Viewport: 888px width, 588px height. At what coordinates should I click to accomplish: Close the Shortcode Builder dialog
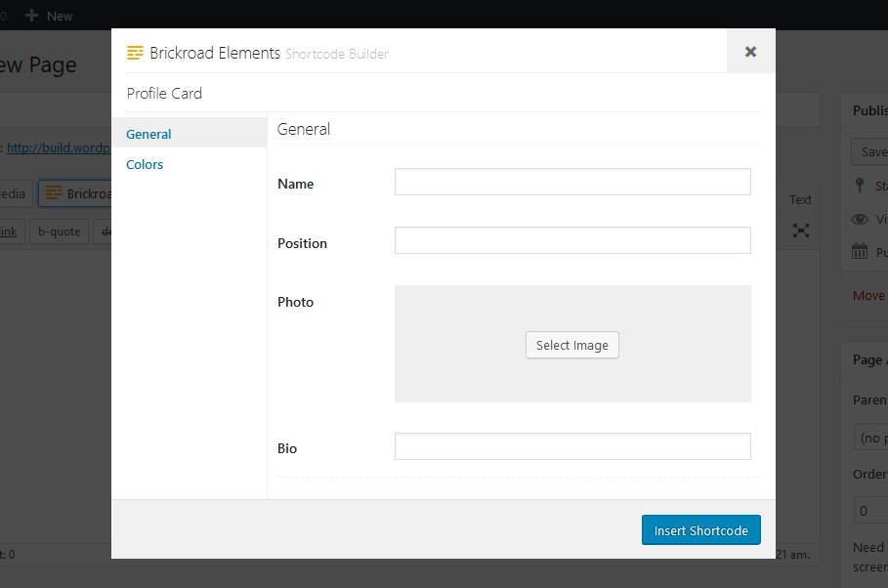point(750,52)
